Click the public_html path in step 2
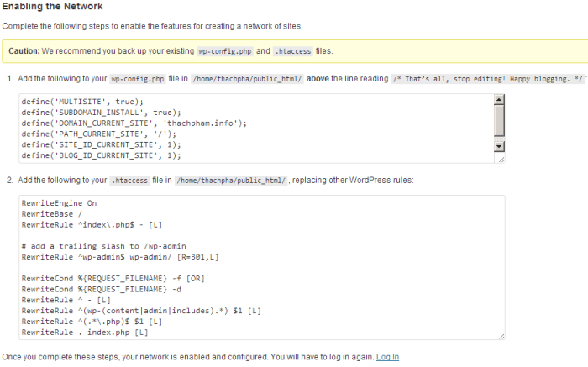588x367 pixels. coord(231,181)
